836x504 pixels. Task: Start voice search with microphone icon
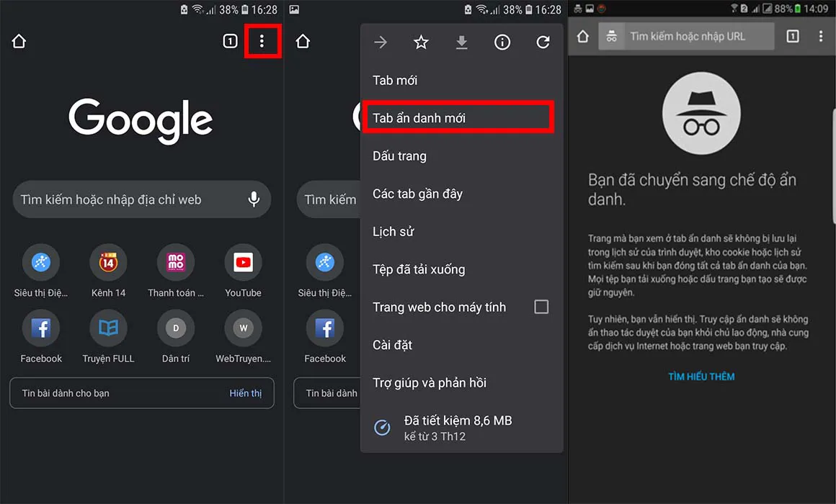pyautogui.click(x=254, y=199)
